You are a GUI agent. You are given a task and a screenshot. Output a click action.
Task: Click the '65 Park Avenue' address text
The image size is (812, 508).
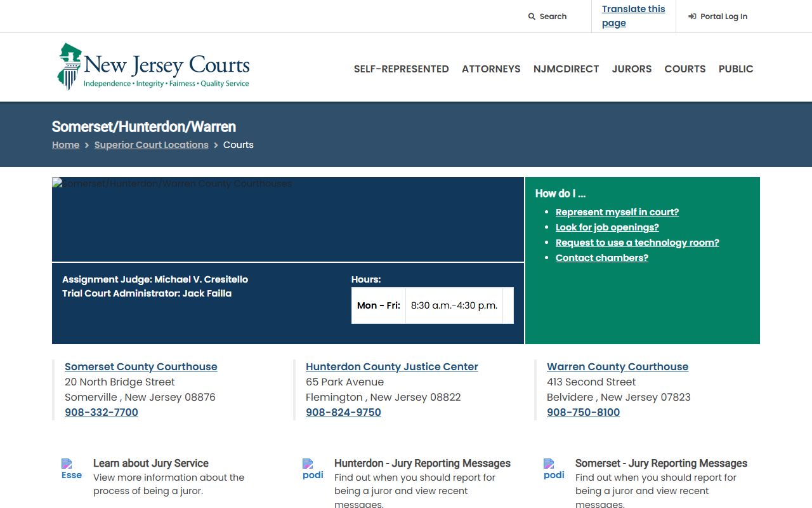pyautogui.click(x=344, y=382)
